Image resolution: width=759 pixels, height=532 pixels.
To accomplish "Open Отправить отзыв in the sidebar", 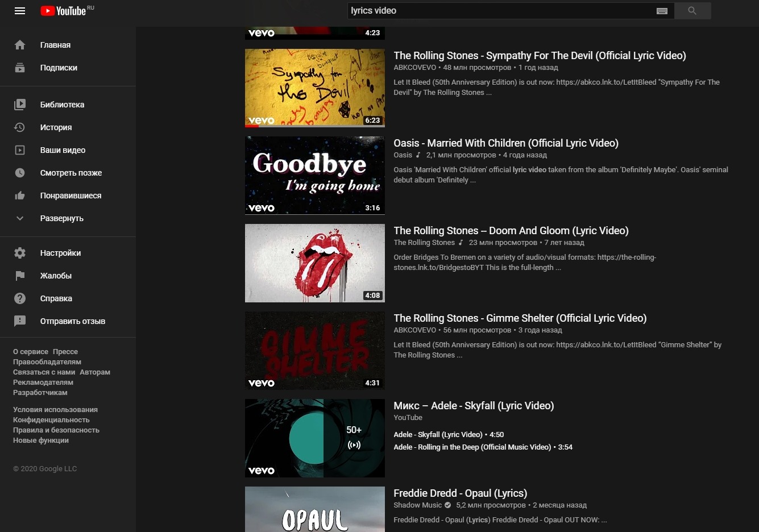I will [68, 321].
